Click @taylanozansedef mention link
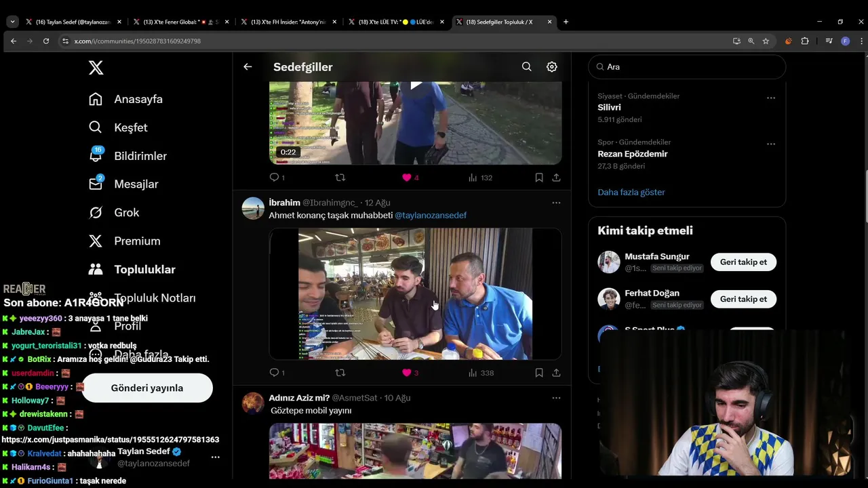Screen dimensions: 868x488 click(431, 216)
